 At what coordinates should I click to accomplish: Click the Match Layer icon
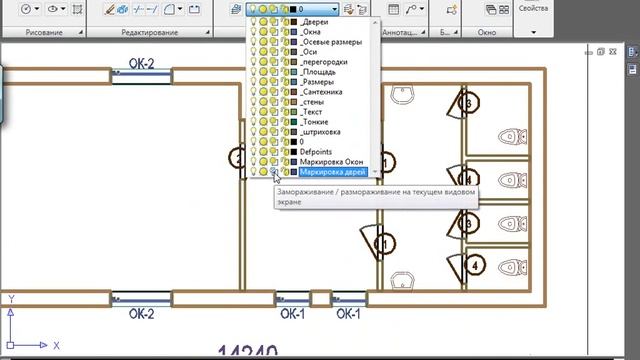362,9
